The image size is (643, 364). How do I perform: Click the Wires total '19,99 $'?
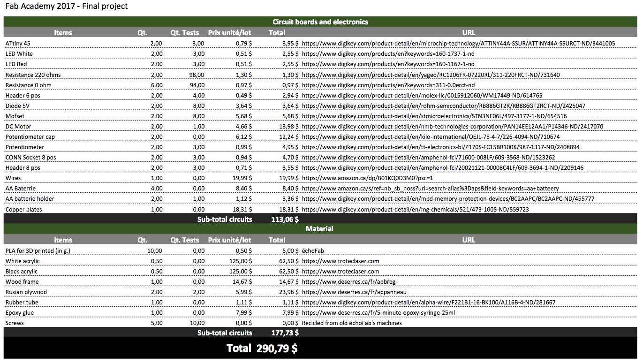point(289,178)
